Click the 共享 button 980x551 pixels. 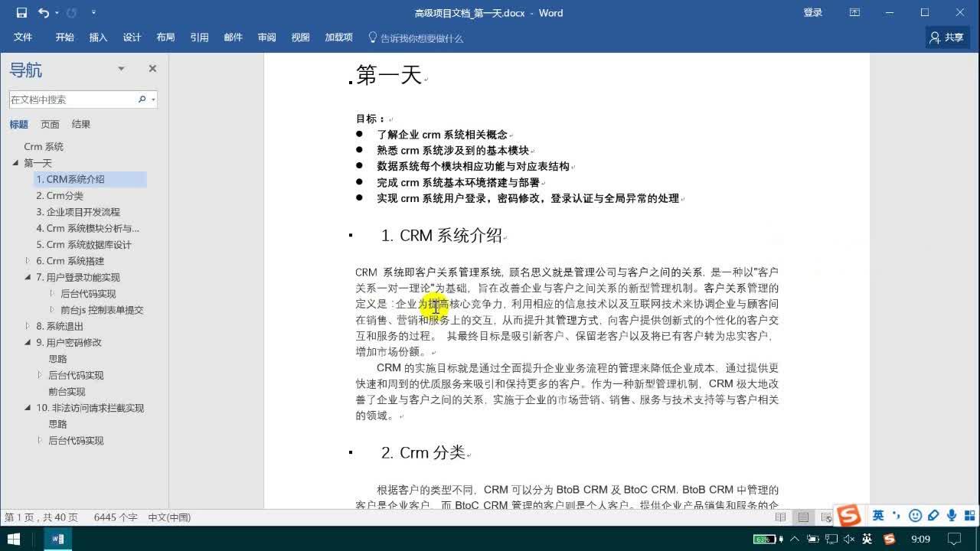[x=948, y=37]
